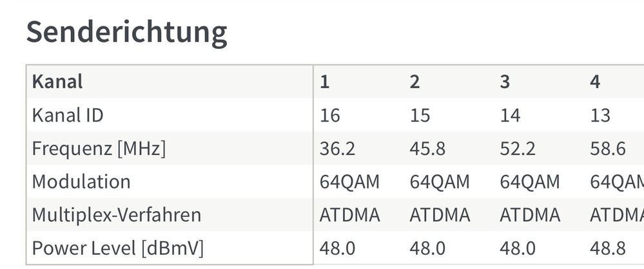Click the Senderichtung heading
This screenshot has width=644, height=269.
126,32
